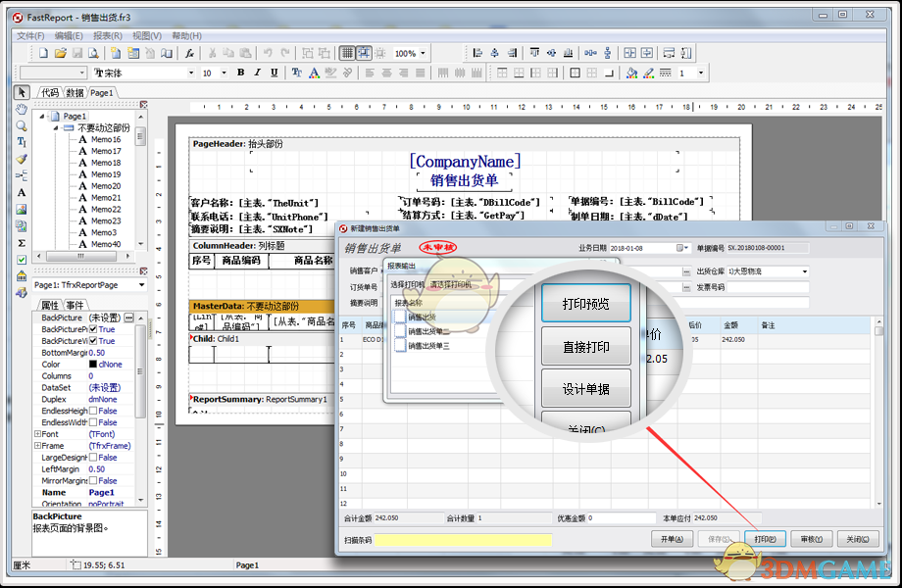
Task: Open the font size dropdown
Action: [223, 74]
